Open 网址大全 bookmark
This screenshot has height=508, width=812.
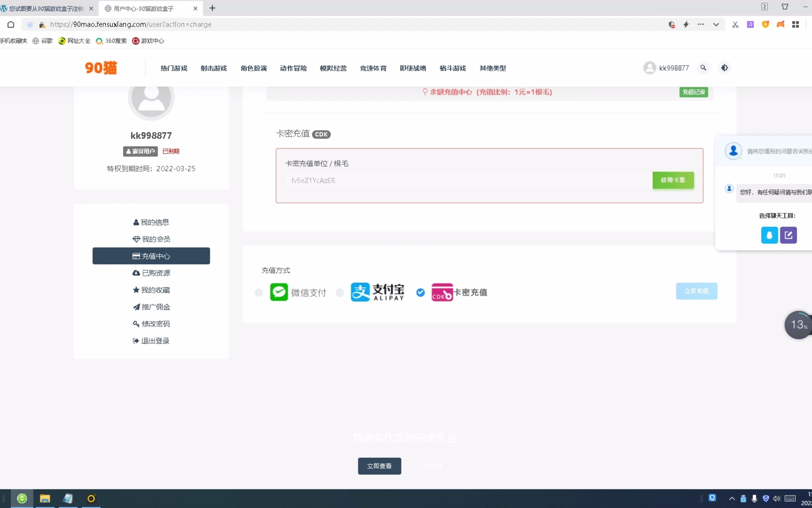coord(74,41)
